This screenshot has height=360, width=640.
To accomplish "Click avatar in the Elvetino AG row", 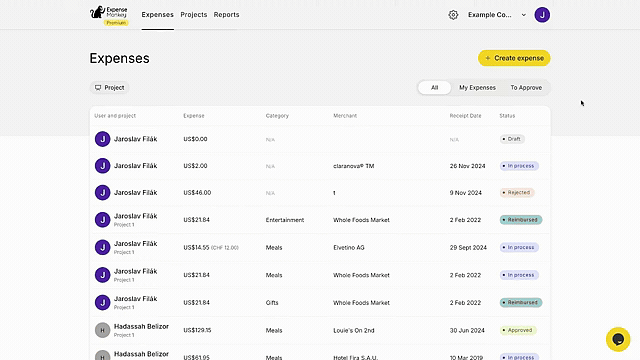I will point(102,247).
